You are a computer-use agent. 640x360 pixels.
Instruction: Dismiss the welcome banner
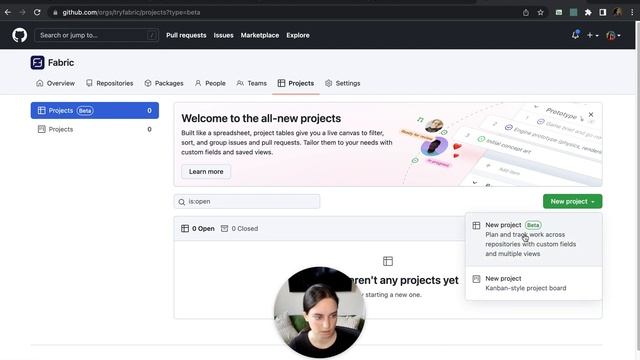(591, 115)
